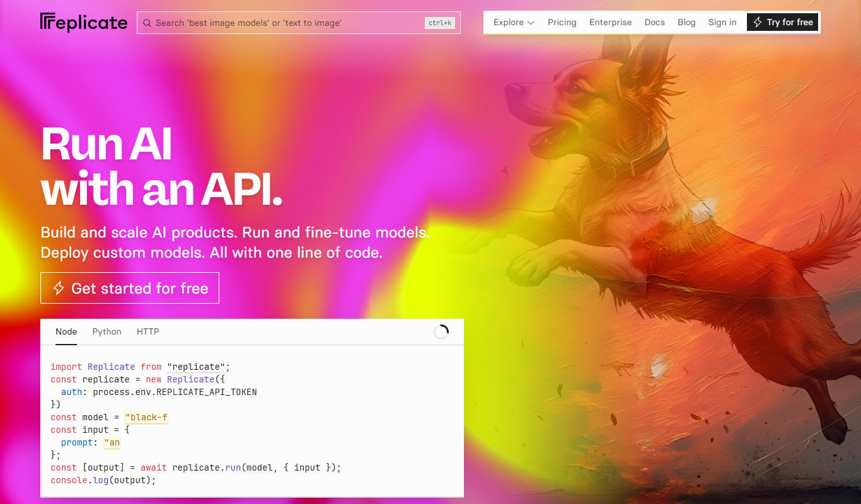Image resolution: width=861 pixels, height=504 pixels.
Task: Click the Replicate logo
Action: 84,23
